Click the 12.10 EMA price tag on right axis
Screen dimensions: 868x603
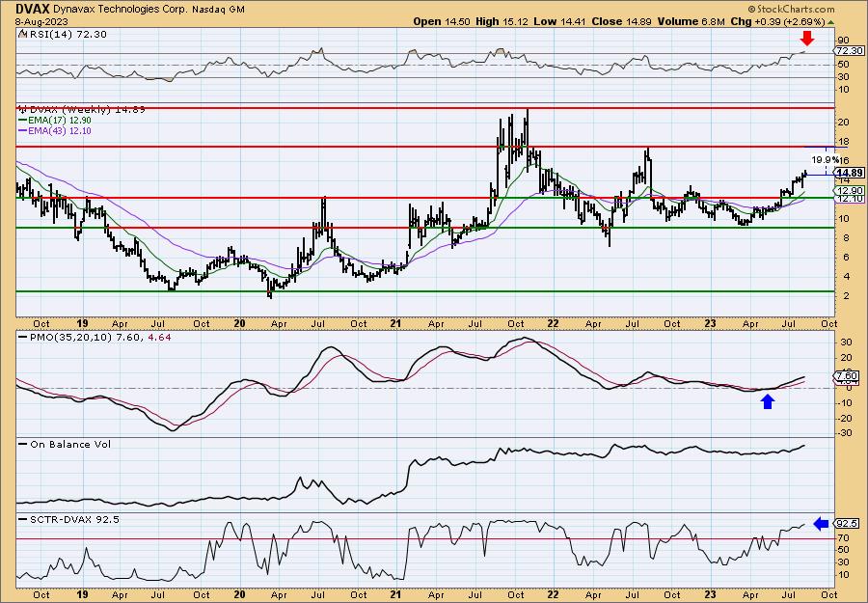pos(850,198)
